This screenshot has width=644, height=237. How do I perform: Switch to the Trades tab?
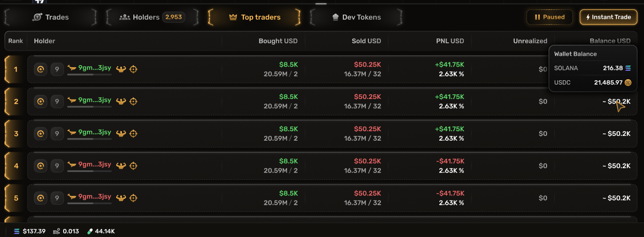click(51, 17)
